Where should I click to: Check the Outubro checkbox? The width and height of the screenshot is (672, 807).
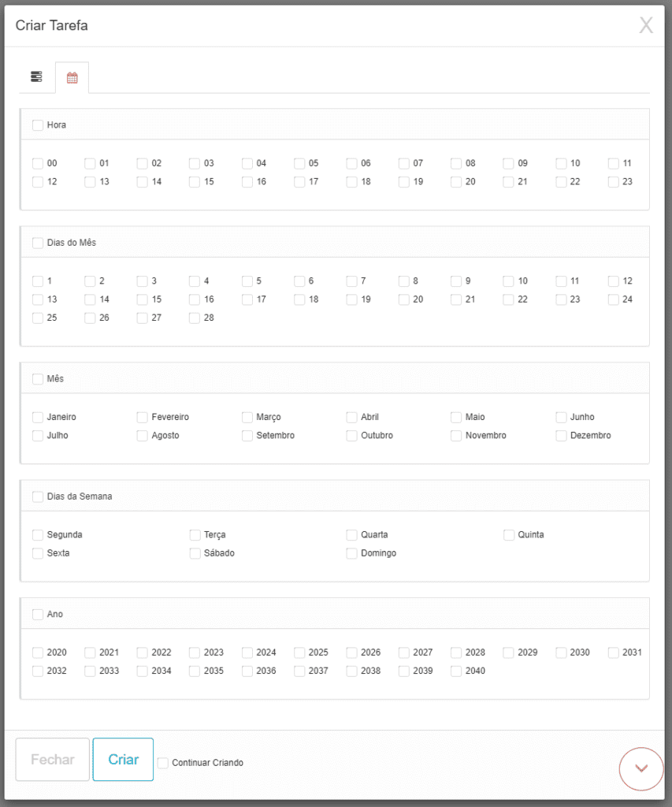pos(351,435)
